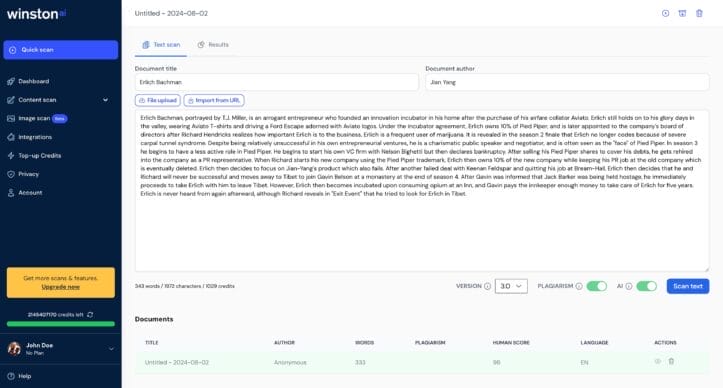The width and height of the screenshot is (723, 388).
Task: Click the Text scan tab document icon
Action: pos(146,45)
